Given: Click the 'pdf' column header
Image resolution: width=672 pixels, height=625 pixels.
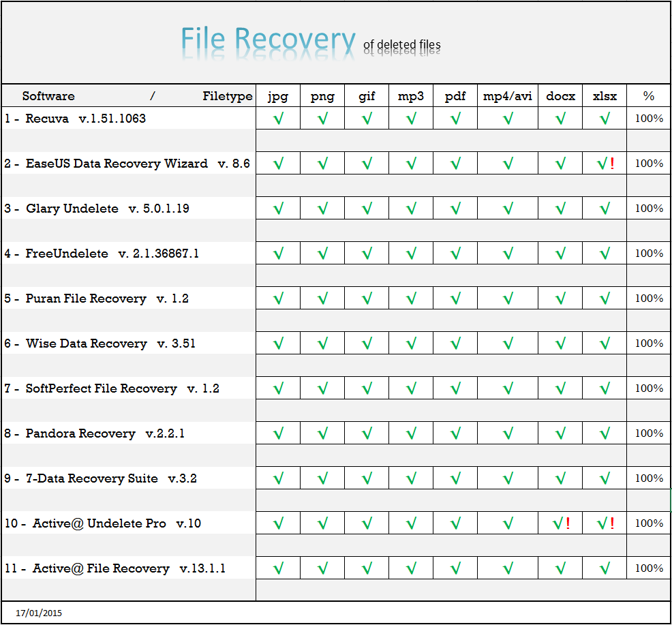Looking at the screenshot, I should (455, 96).
